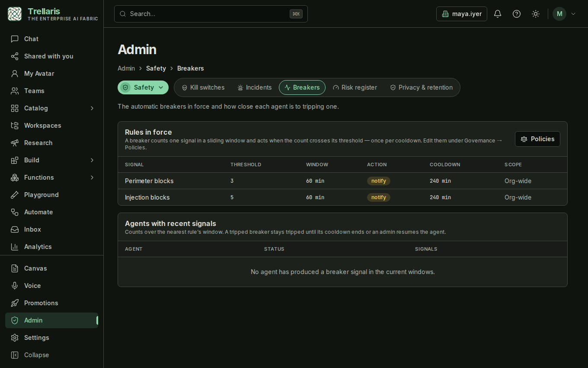Open the maya.iyer organization switcher
This screenshot has width=588, height=368.
(462, 14)
